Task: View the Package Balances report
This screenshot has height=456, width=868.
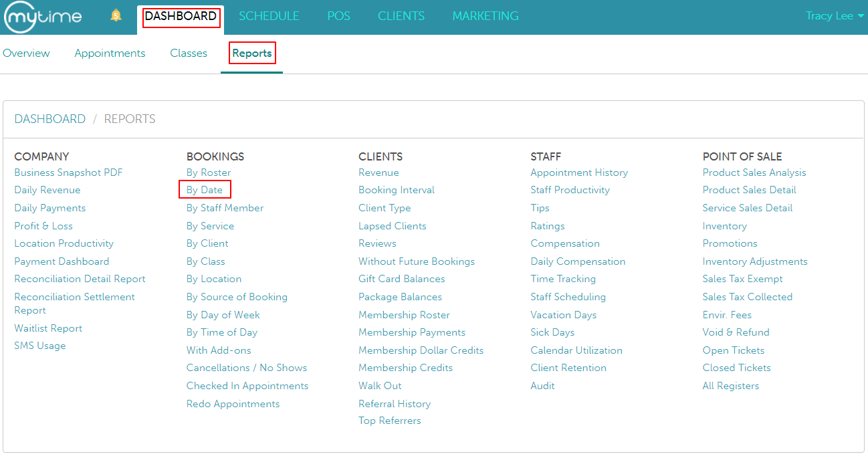Action: coord(400,297)
